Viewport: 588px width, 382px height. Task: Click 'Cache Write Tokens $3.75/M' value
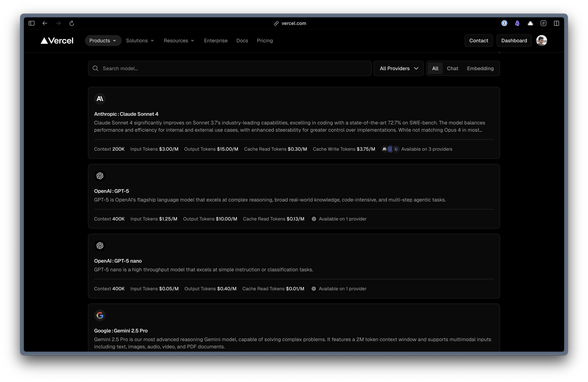344,149
